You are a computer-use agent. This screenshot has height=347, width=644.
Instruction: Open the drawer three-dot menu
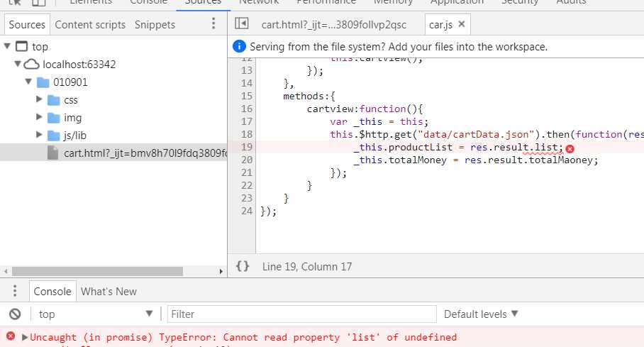15,291
